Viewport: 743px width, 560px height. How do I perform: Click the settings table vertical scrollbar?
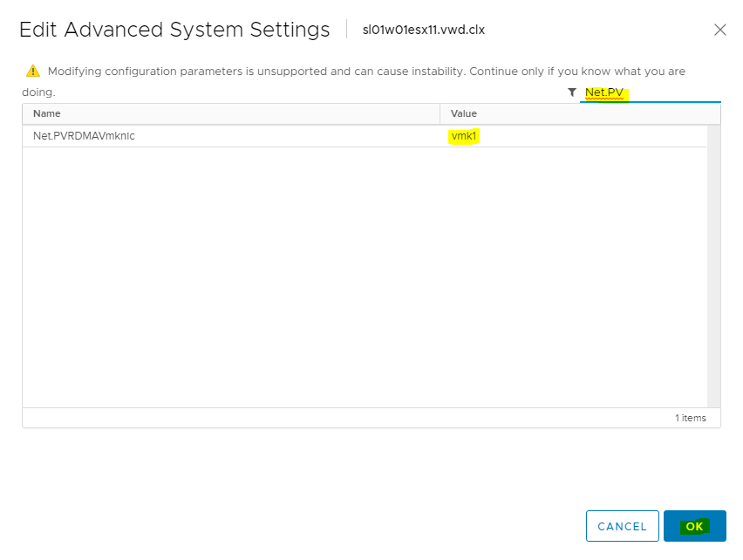point(713,266)
